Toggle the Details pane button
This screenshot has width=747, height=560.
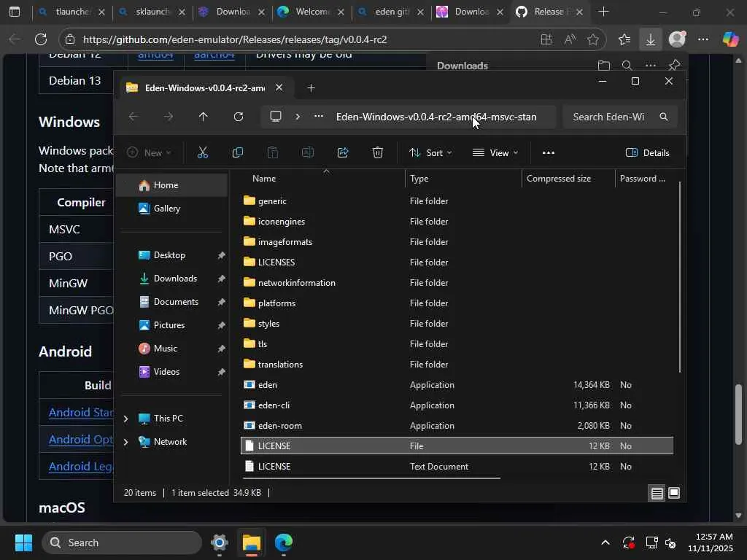(x=648, y=152)
